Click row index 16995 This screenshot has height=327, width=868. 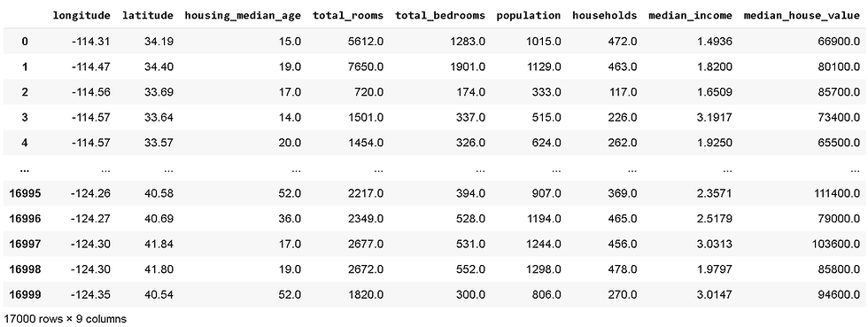click(25, 193)
